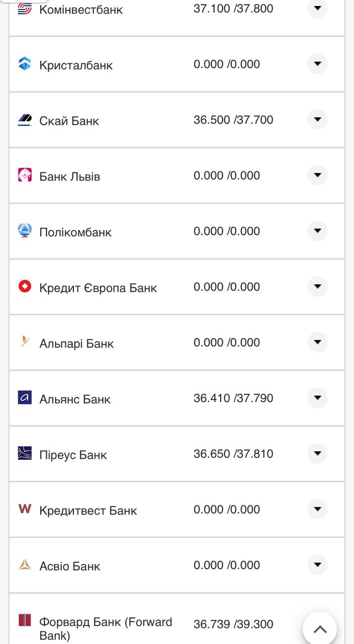Expand the Комінвестбанк rate details
This screenshot has width=354, height=644.
coord(317,8)
